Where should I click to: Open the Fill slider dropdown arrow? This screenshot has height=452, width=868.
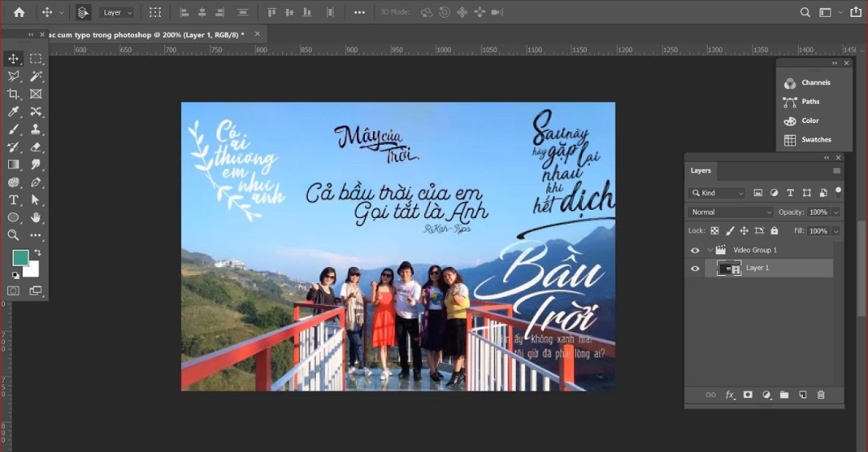click(836, 231)
